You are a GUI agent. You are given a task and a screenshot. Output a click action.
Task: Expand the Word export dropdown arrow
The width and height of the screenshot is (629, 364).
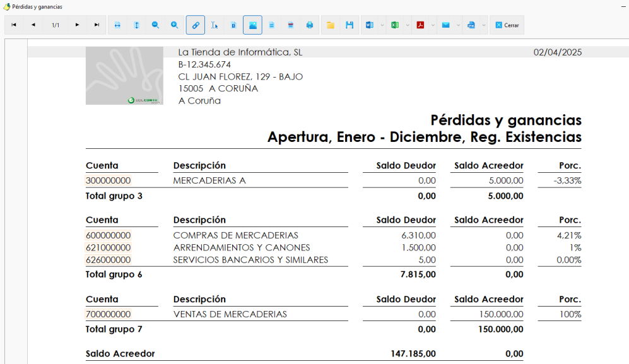(x=382, y=25)
